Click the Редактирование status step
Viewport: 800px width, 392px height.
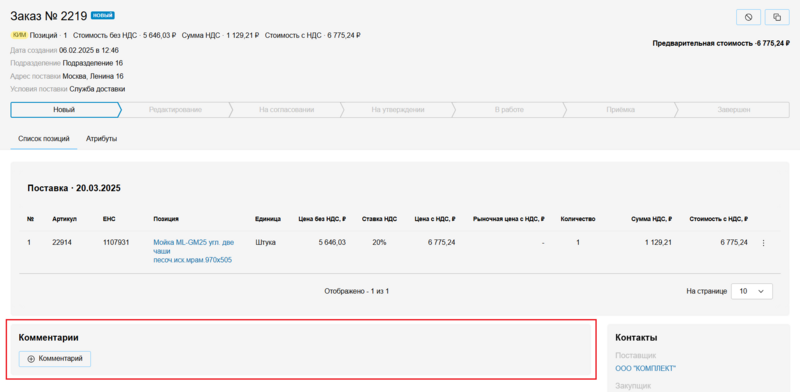pos(176,110)
